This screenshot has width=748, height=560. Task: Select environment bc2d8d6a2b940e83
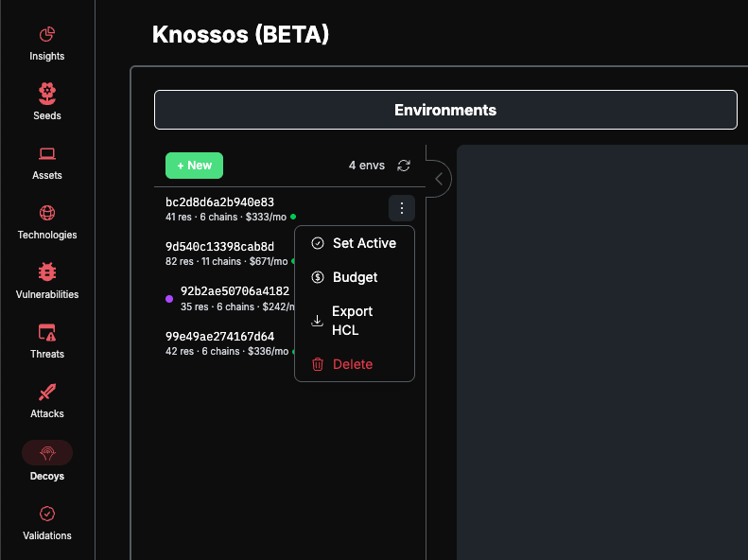(220, 202)
